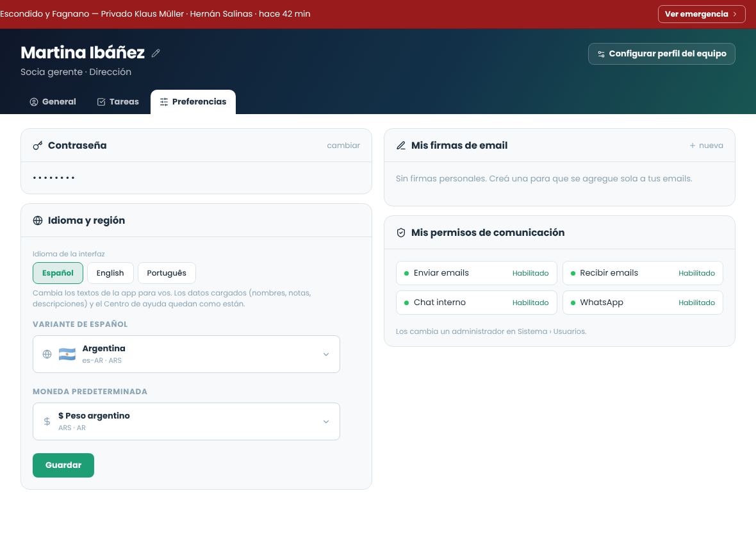The height and width of the screenshot is (541, 756).
Task: Click the user circle icon on General tab
Action: [x=34, y=102]
